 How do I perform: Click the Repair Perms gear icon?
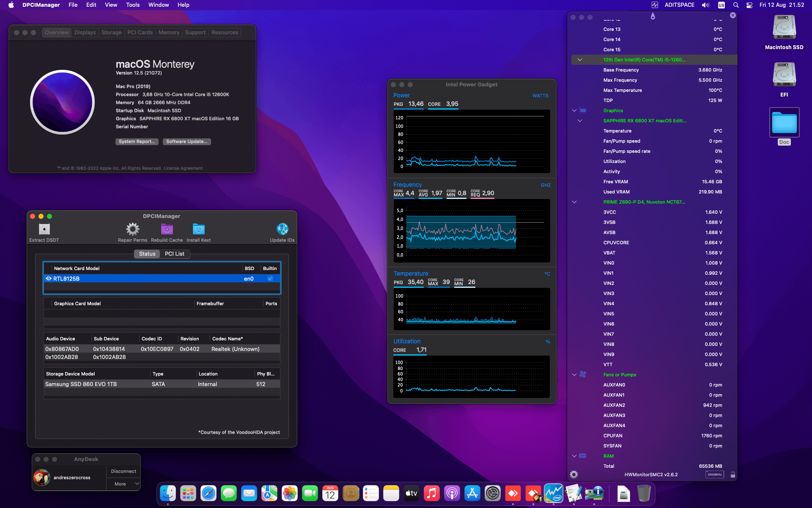tap(132, 229)
